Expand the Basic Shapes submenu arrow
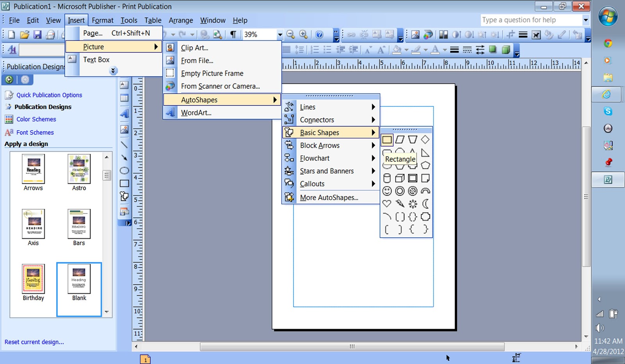The image size is (625, 364). click(374, 132)
